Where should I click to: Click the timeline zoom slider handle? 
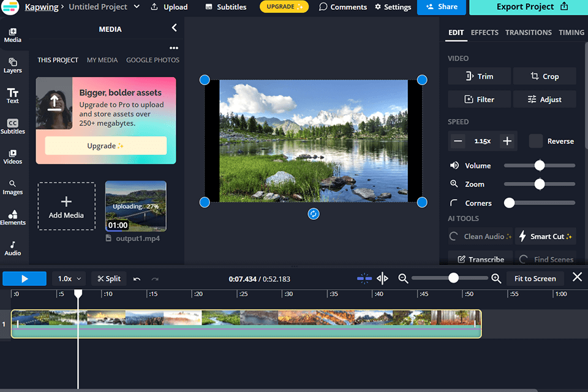(453, 278)
